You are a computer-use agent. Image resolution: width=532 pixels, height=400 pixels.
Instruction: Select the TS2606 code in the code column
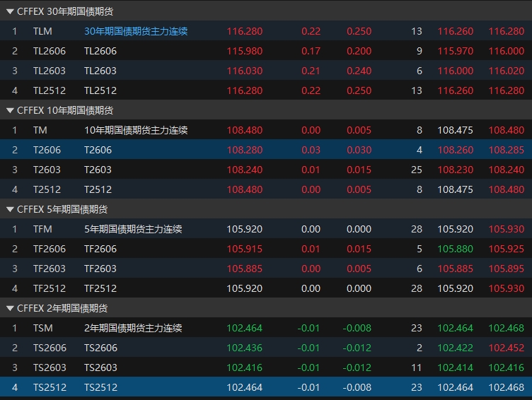[x=50, y=348]
